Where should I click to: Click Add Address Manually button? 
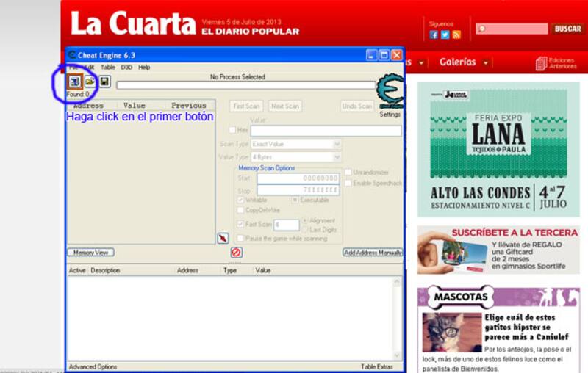point(373,253)
